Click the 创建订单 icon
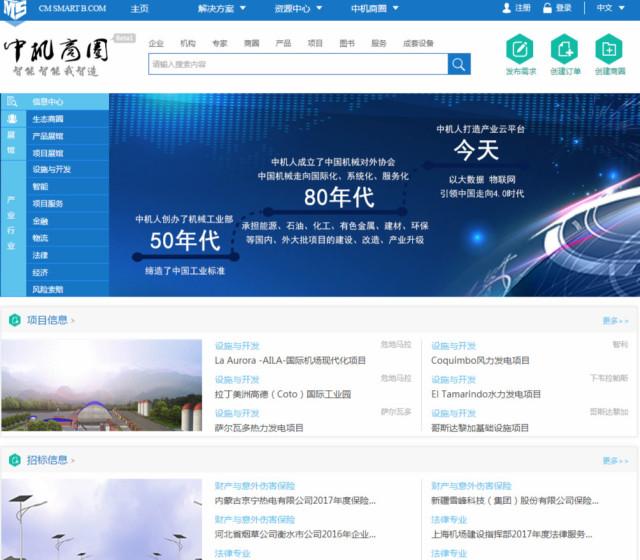The image size is (640, 560). [565, 49]
